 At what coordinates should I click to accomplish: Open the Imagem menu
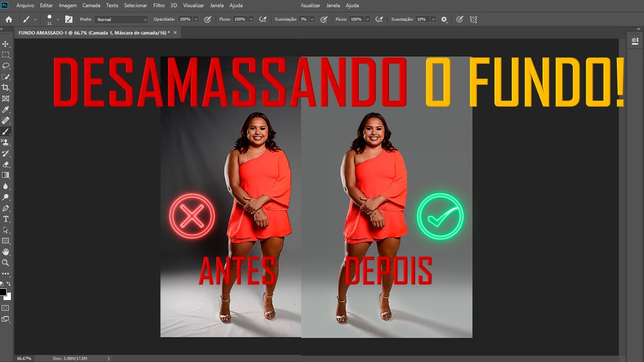[67, 6]
